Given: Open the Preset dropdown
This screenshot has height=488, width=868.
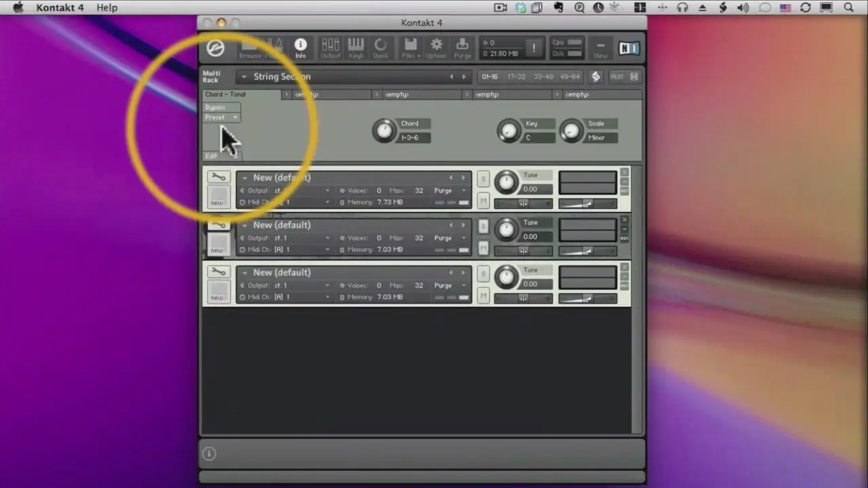Looking at the screenshot, I should [222, 117].
